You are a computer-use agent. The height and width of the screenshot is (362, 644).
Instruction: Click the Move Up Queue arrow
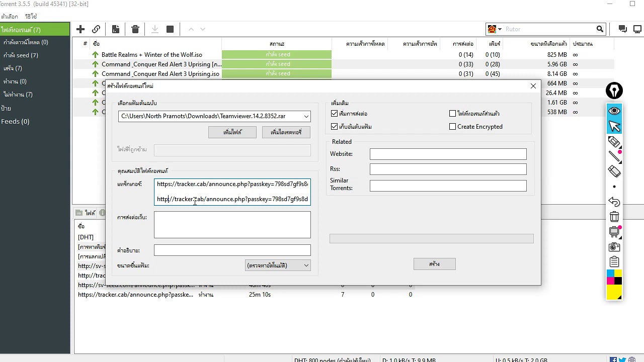191,29
